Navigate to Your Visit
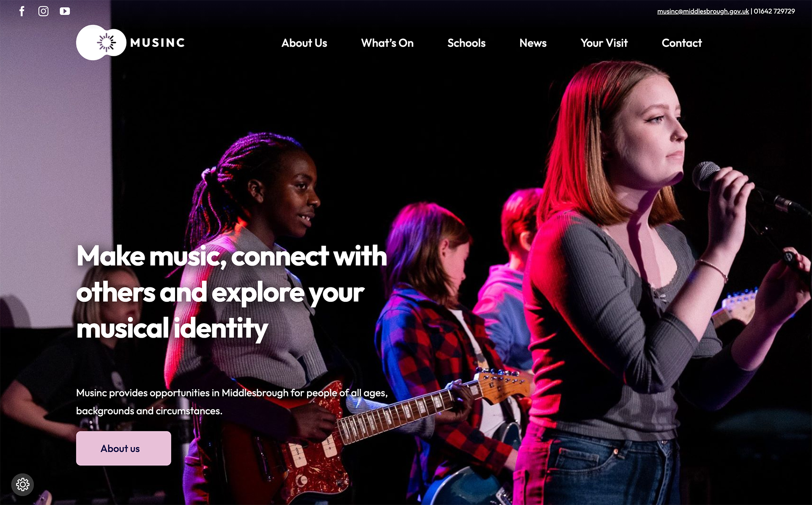 tap(604, 43)
